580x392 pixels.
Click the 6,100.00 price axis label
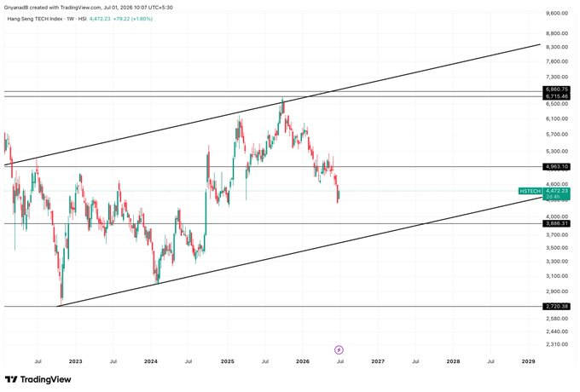[557, 118]
